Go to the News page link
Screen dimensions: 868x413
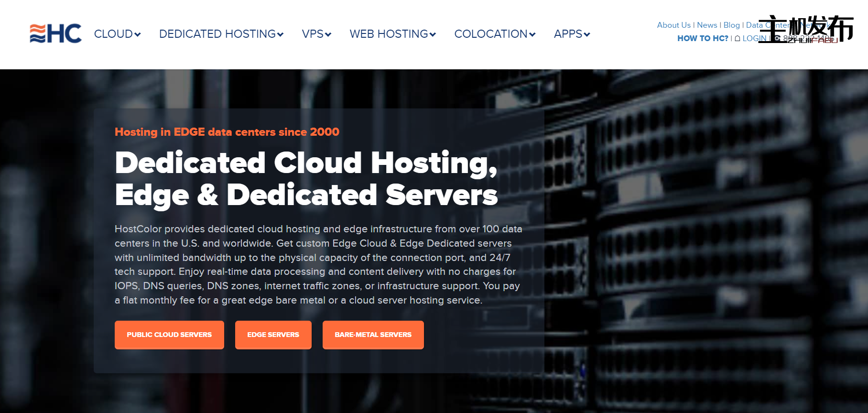coord(707,25)
